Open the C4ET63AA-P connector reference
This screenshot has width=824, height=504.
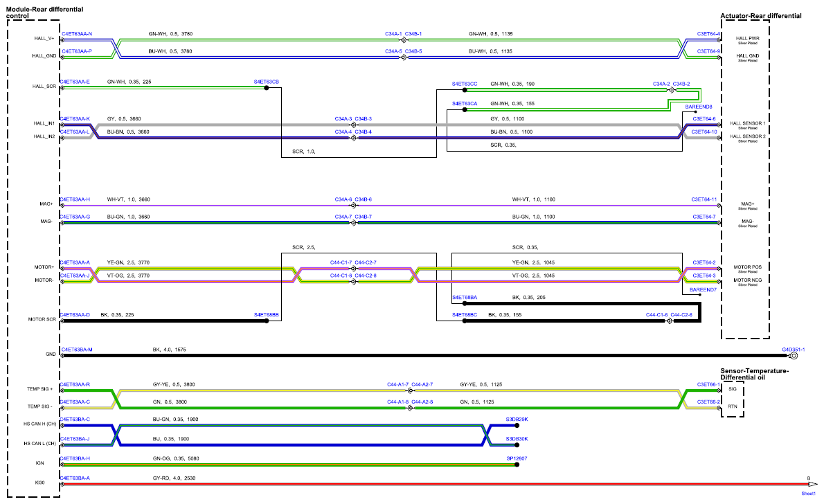[77, 51]
